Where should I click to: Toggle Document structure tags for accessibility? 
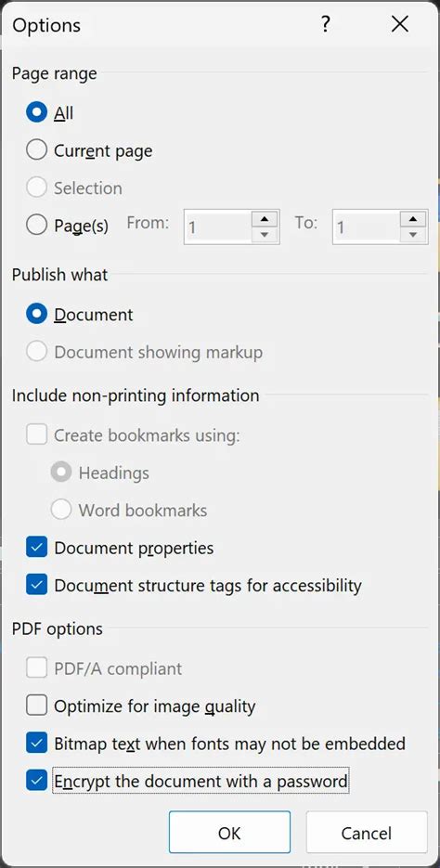36,585
